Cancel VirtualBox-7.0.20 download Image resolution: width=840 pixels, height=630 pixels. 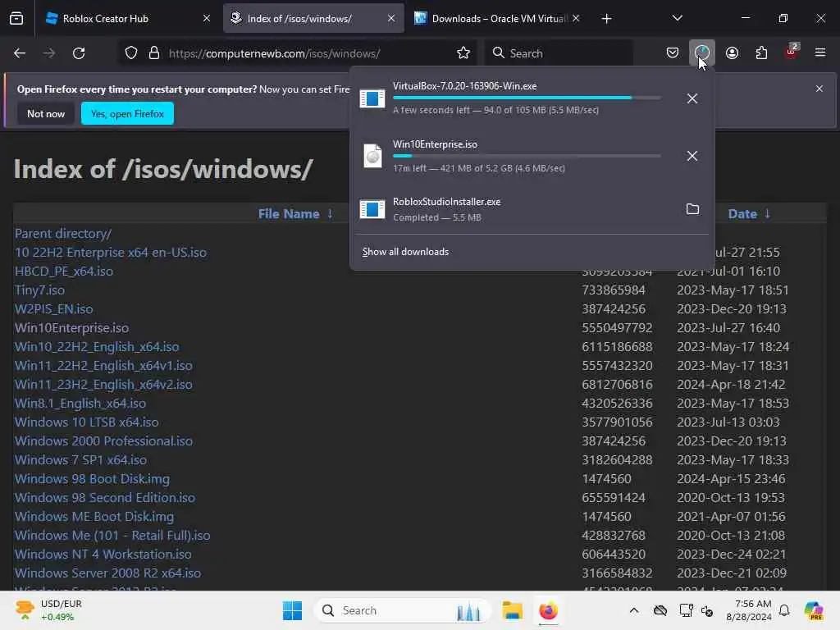pos(692,98)
